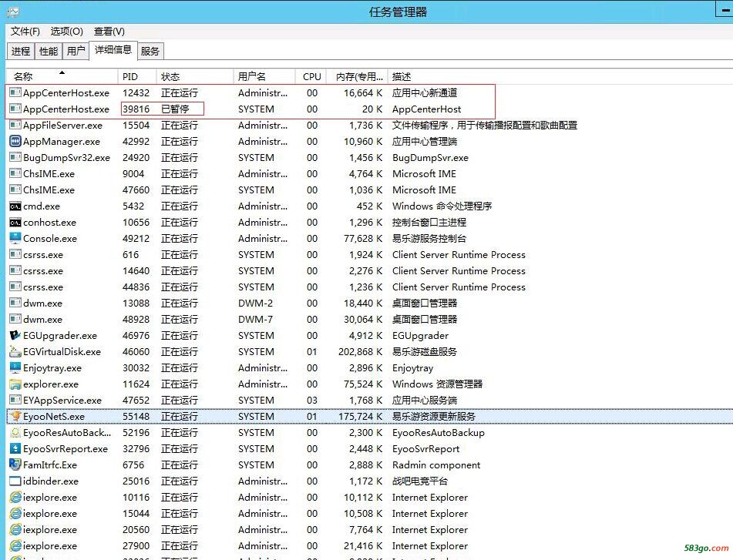Click the icon of dwm.exe PID 13088

15,303
